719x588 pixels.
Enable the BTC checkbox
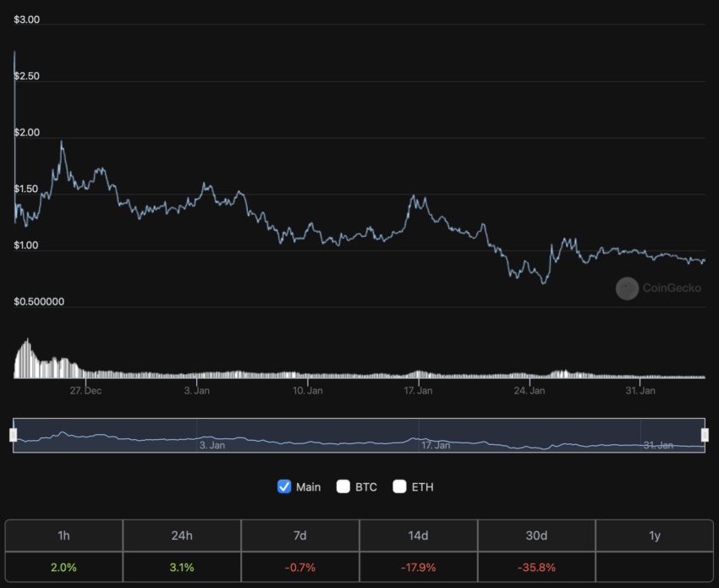click(343, 486)
